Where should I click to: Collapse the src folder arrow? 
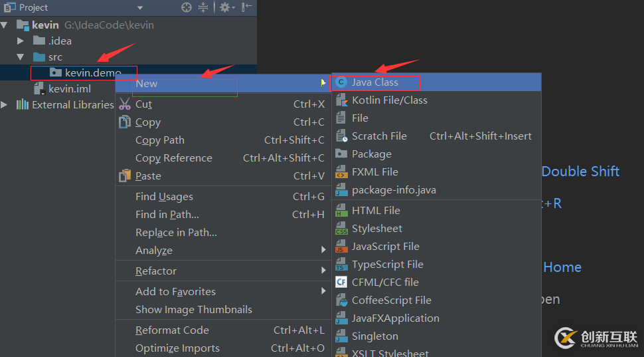[x=20, y=57]
